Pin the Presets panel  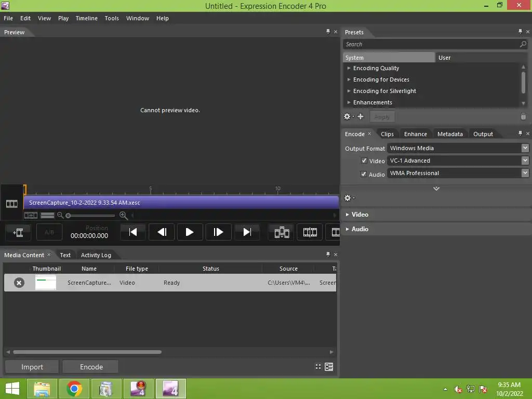[x=520, y=31]
